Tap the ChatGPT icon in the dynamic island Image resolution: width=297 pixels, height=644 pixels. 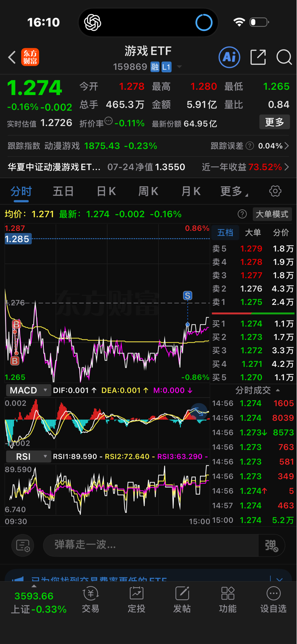[x=93, y=22]
